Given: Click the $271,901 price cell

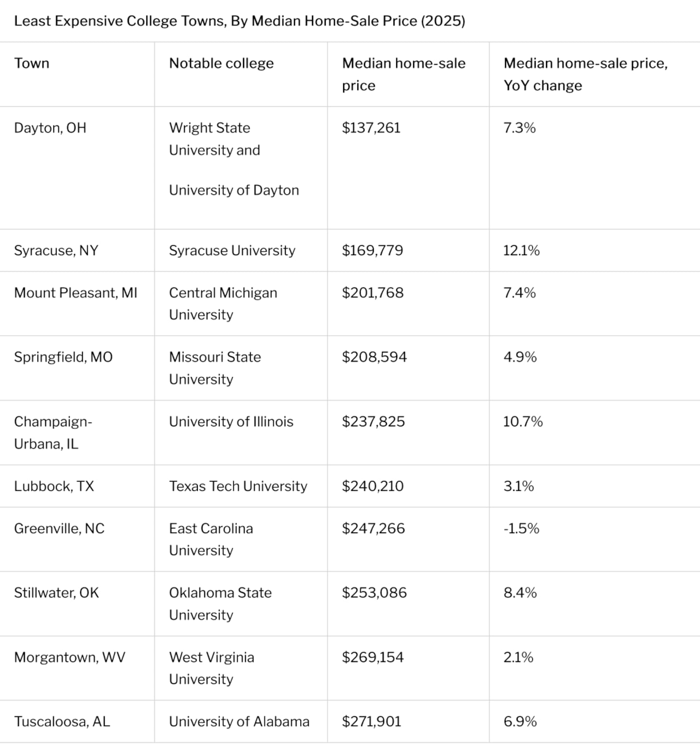Looking at the screenshot, I should click(x=371, y=721).
